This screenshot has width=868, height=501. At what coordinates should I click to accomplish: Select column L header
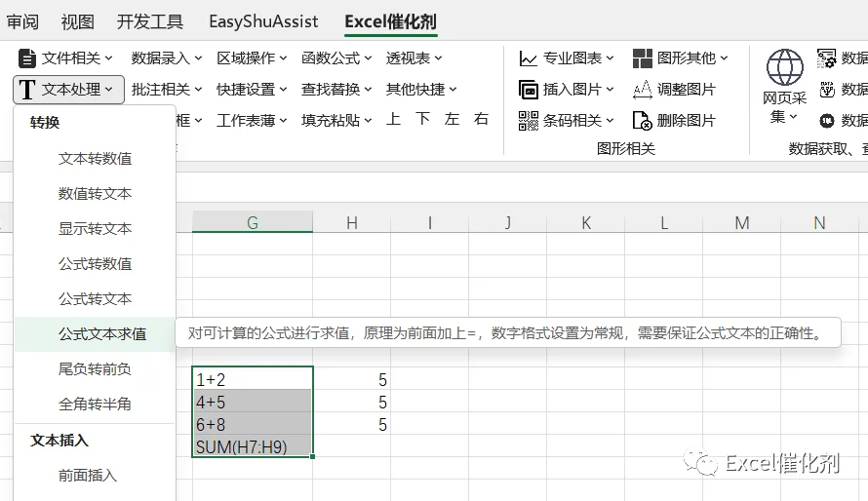point(664,222)
